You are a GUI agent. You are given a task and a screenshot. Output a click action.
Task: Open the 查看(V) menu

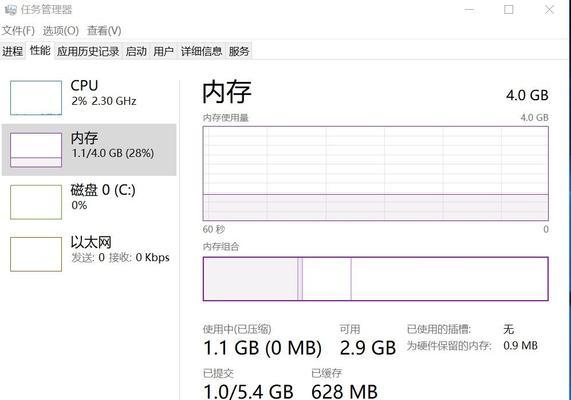click(104, 31)
